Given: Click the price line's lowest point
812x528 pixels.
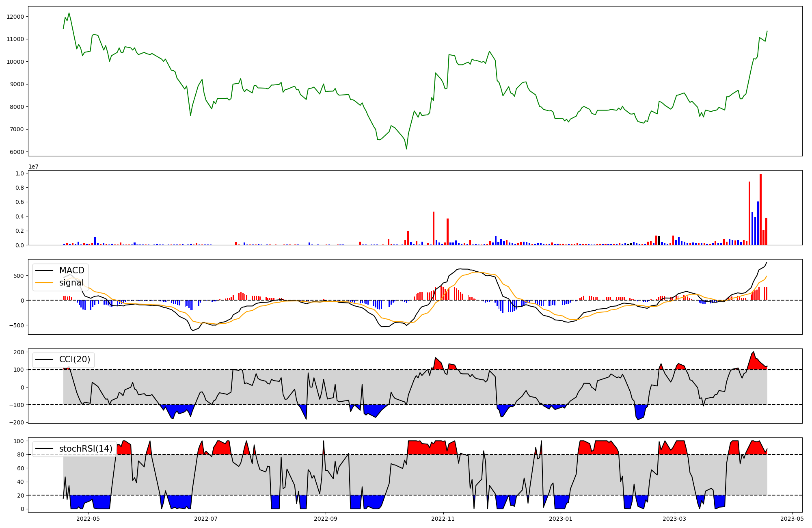Looking at the screenshot, I should (406, 149).
